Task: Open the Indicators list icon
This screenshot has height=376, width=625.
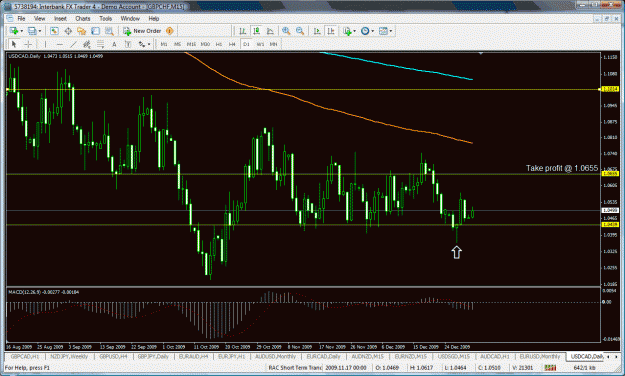Action: [347, 31]
